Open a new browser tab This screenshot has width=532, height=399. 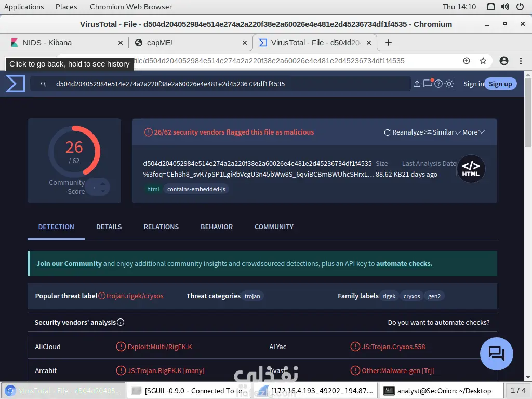389,43
